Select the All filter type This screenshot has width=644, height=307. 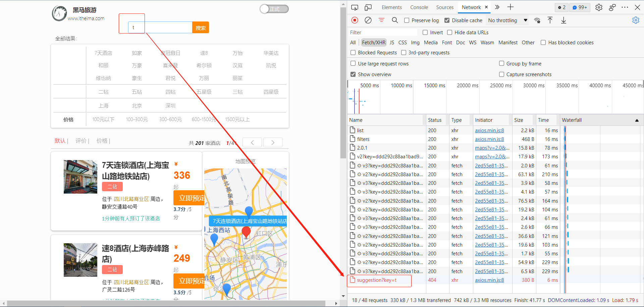(353, 43)
